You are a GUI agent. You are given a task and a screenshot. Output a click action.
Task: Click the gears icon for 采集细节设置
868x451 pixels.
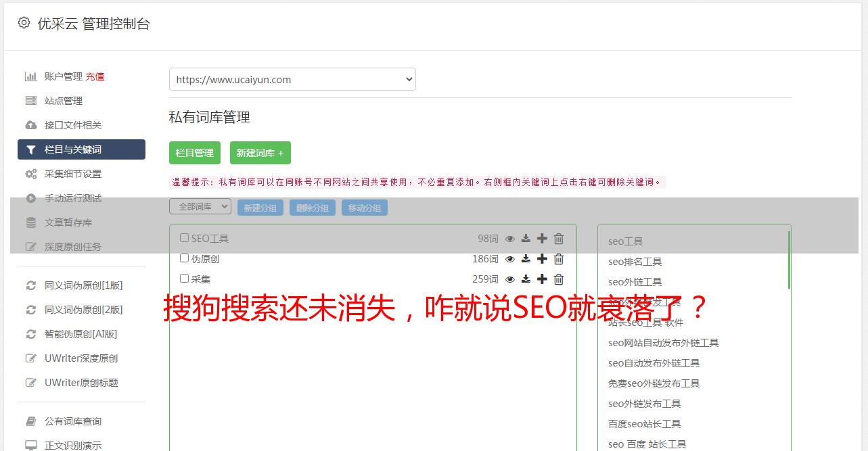[31, 174]
